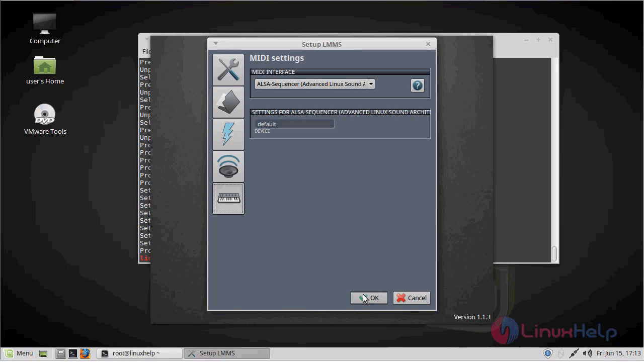Close the Setup LMMS dialog
644x362 pixels.
(x=428, y=44)
